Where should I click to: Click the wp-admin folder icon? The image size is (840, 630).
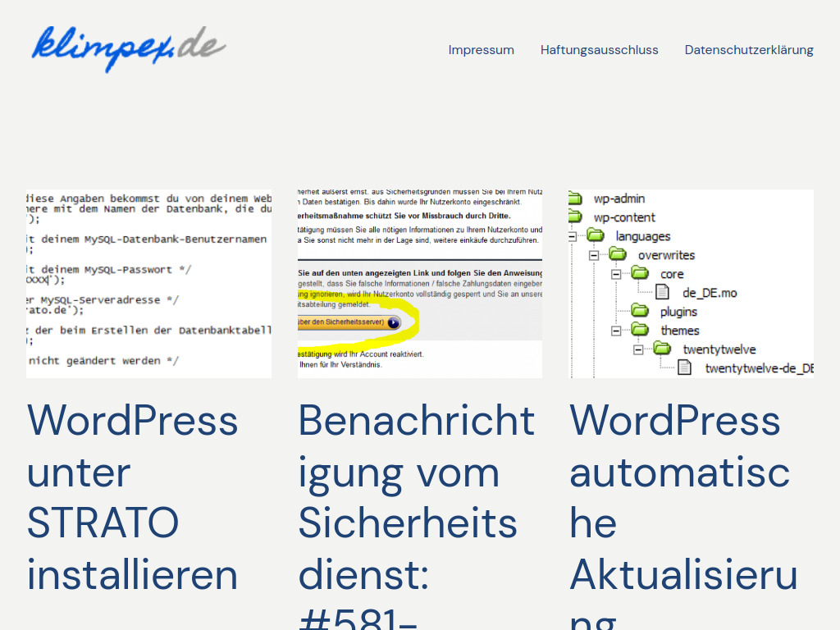point(573,198)
